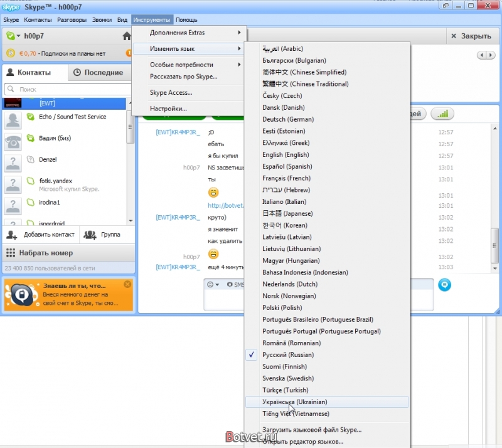
Task: Click the Denzel contact avatar
Action: point(13,163)
